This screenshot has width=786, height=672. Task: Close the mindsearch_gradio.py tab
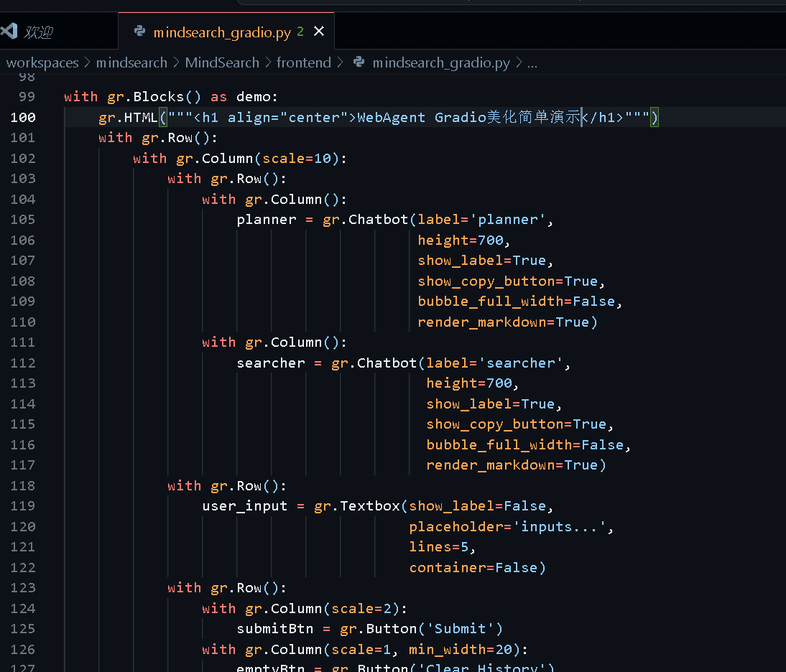click(319, 32)
